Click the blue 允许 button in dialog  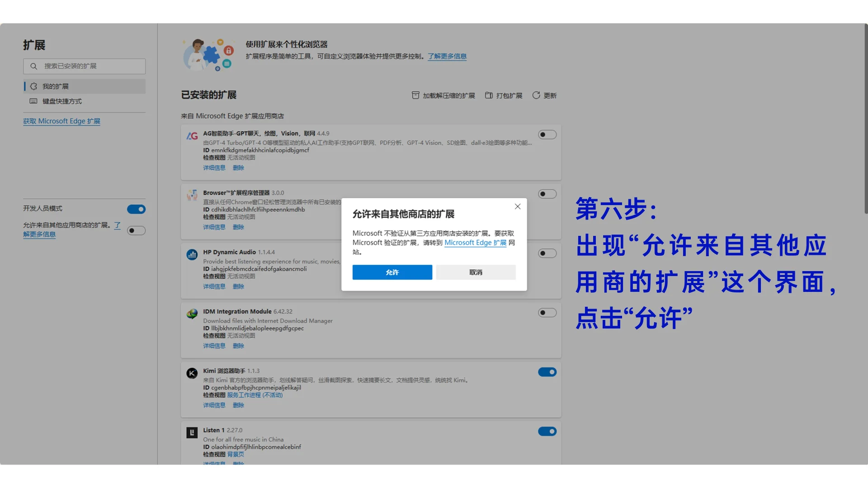point(392,272)
